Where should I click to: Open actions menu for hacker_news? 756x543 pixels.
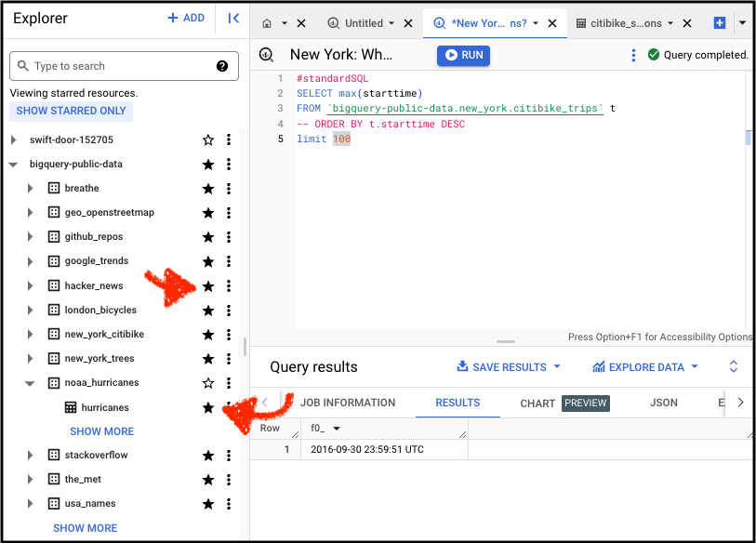point(229,286)
